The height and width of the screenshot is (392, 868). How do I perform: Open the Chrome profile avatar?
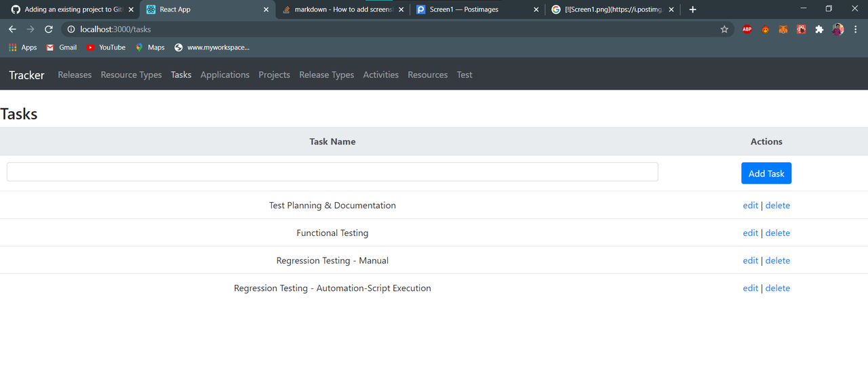838,29
